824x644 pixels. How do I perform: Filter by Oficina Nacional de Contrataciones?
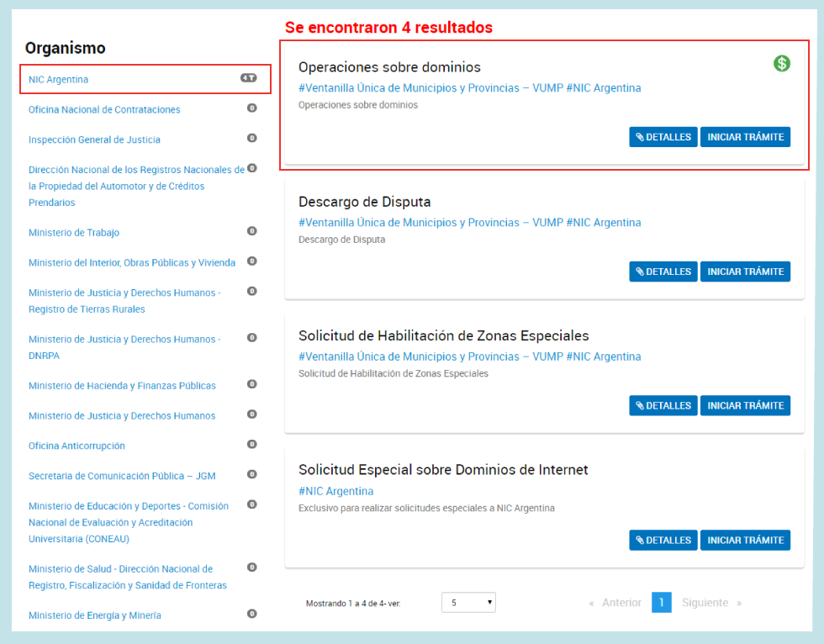(104, 110)
